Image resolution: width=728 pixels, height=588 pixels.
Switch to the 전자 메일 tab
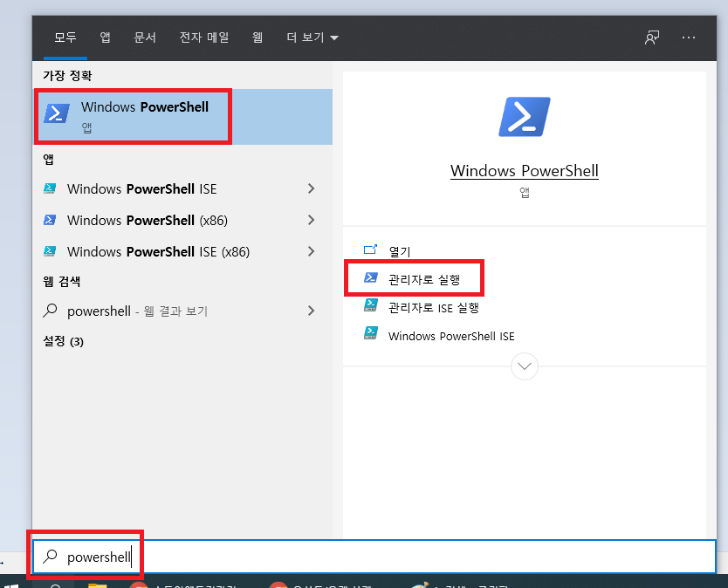204,38
